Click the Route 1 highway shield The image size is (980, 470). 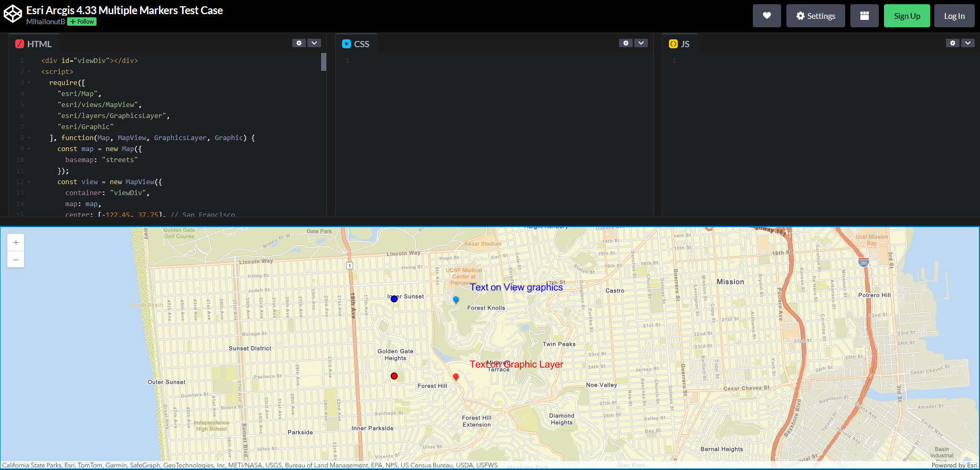[x=349, y=266]
